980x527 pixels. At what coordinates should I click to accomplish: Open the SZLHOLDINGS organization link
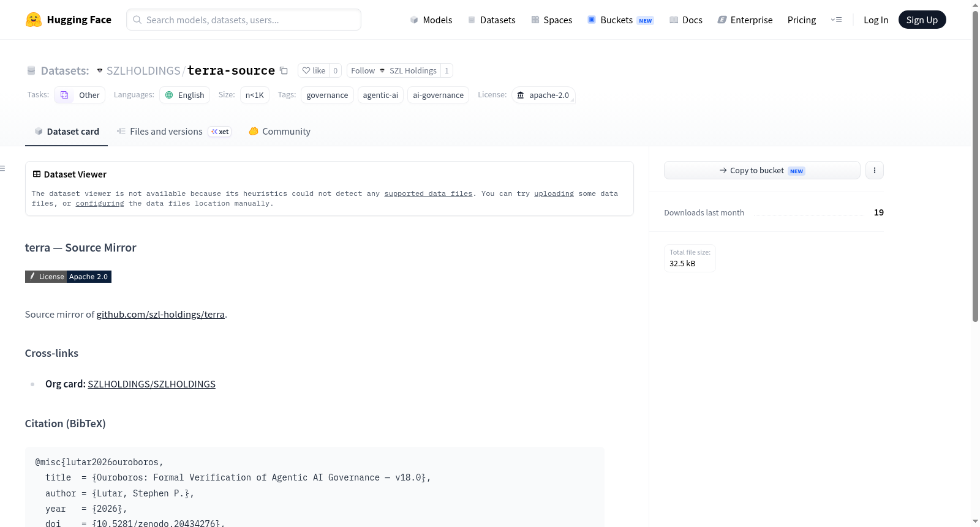[143, 70]
